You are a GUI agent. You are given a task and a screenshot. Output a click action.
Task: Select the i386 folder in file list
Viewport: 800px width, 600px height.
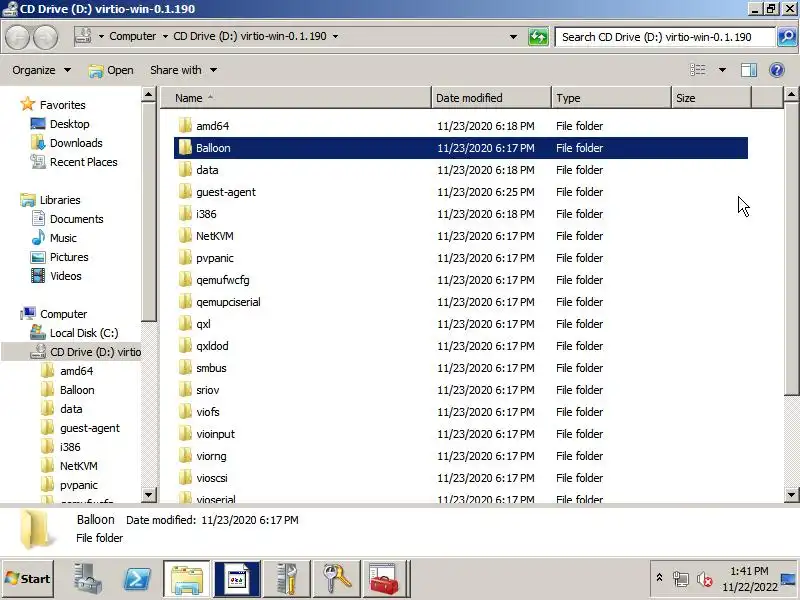point(461,214)
